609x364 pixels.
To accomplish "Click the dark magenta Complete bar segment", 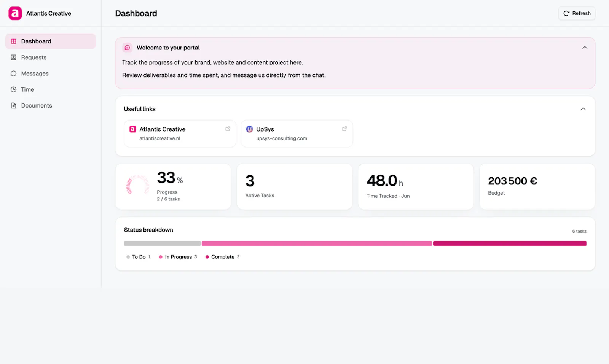I will 510,243.
